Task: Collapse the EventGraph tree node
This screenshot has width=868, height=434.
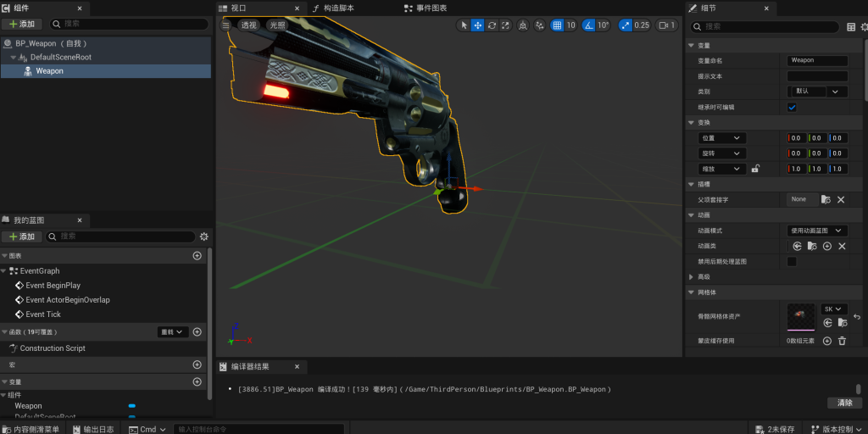Action: pos(3,270)
